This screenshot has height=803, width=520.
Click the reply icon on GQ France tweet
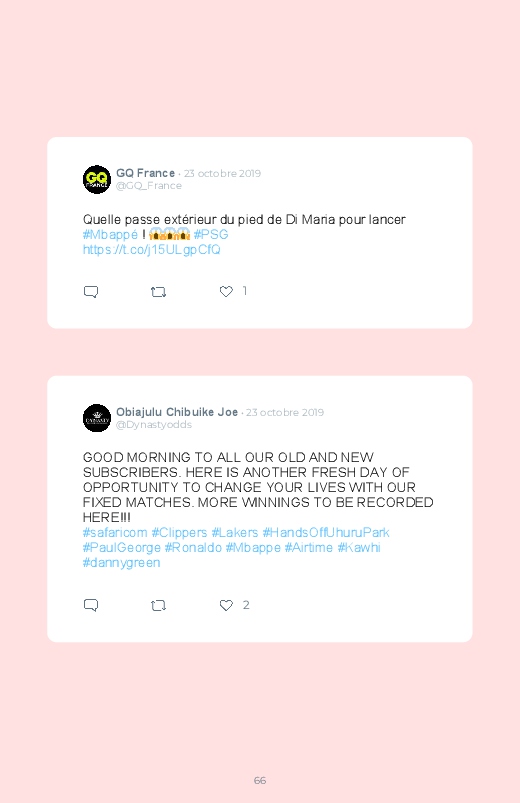point(91,292)
